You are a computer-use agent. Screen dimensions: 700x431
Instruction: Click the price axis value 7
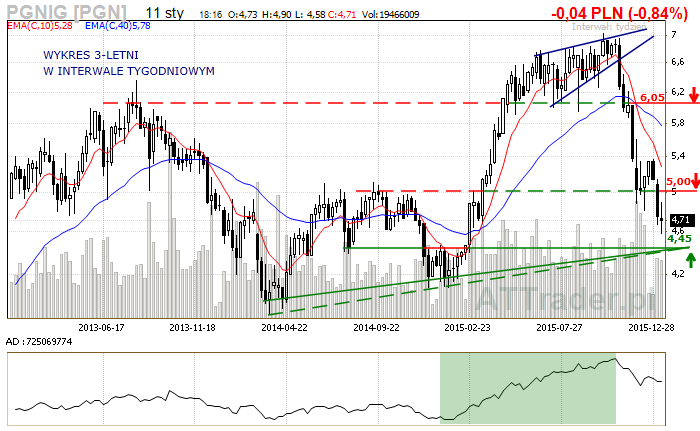[x=674, y=35]
